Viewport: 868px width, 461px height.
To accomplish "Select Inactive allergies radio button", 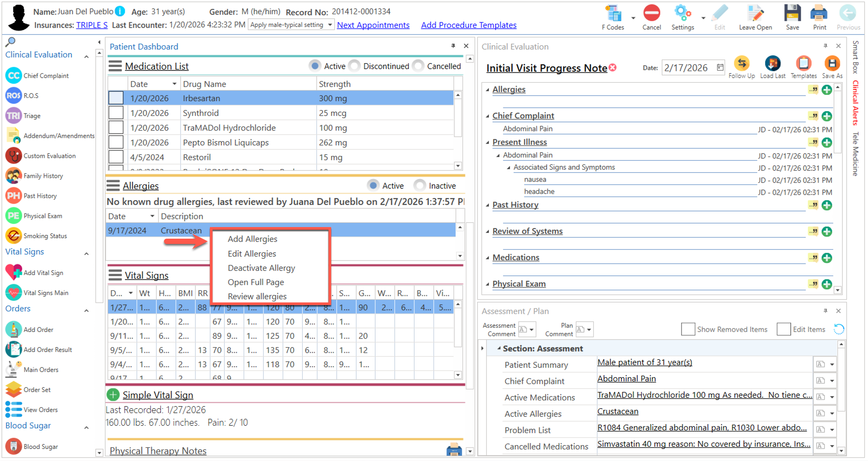I will (419, 185).
